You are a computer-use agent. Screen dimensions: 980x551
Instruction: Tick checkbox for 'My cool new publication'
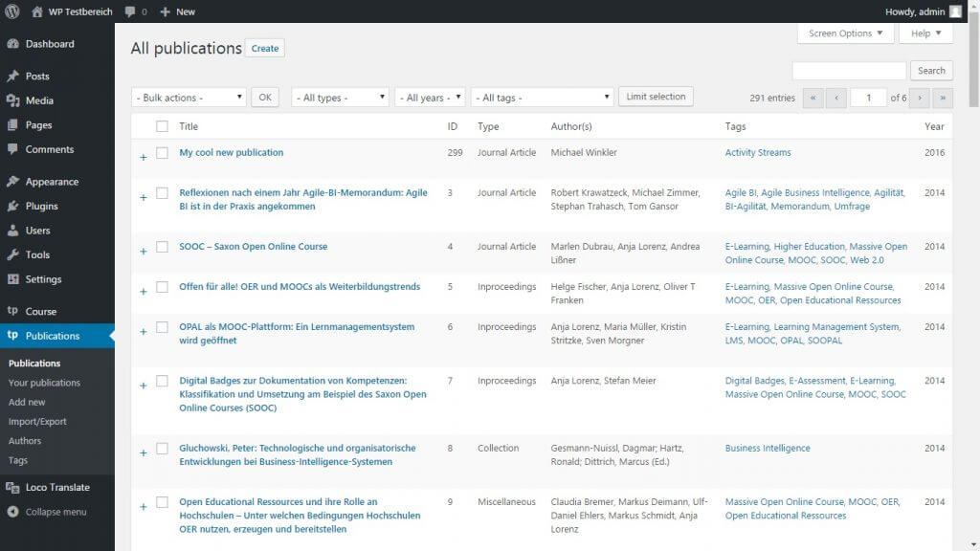pos(162,153)
